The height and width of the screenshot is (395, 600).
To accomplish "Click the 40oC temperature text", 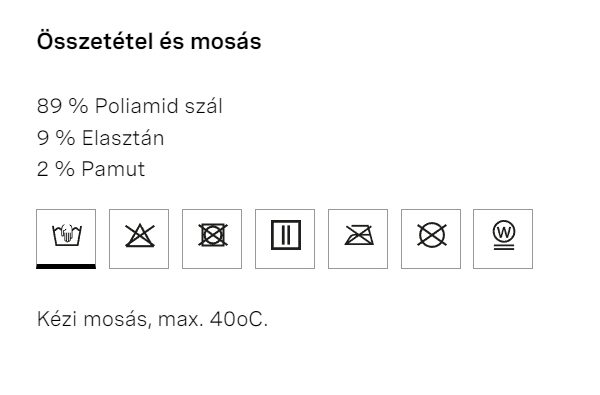I will coord(239,319).
